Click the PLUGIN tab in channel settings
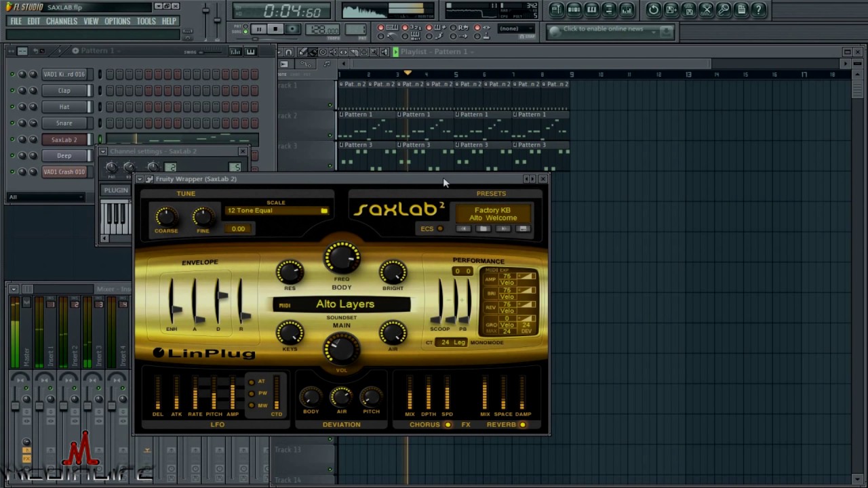868x488 pixels. click(116, 190)
